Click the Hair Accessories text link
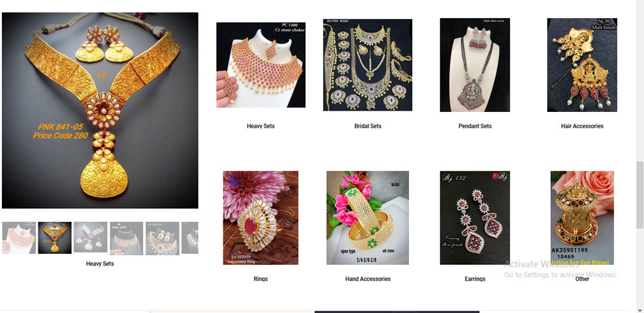644x313 pixels. pos(582,126)
